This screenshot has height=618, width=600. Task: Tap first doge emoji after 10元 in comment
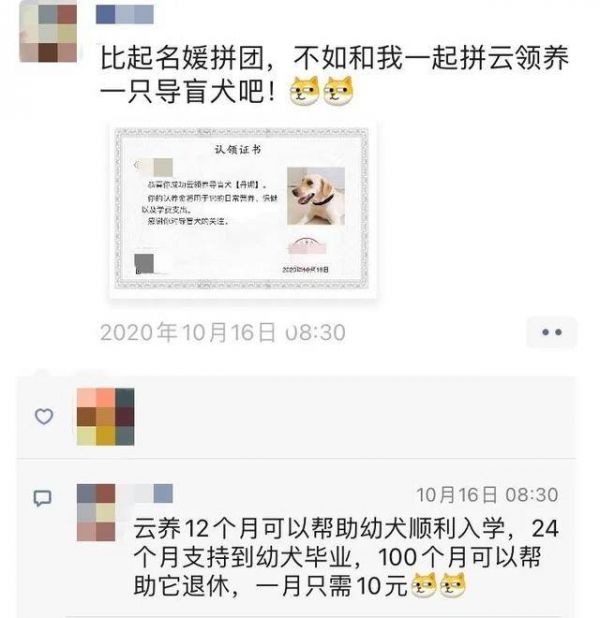[x=424, y=585]
